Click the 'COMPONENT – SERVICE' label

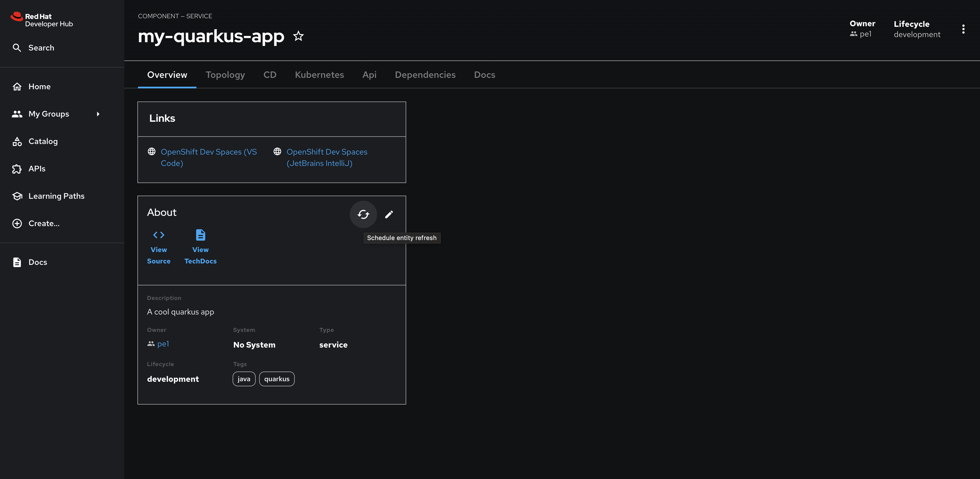175,16
